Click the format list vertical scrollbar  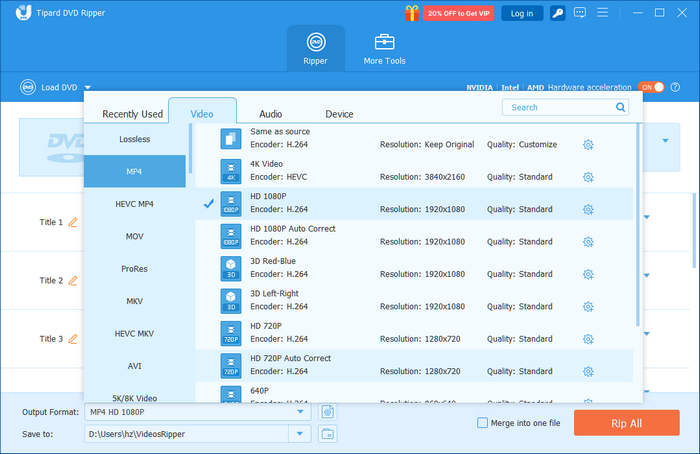click(638, 225)
